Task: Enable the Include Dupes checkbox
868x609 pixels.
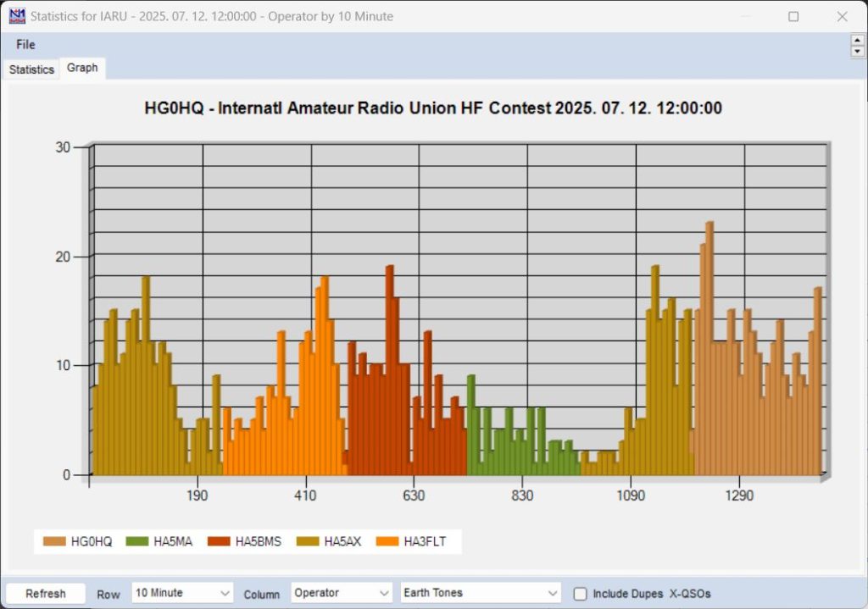Action: 580,594
